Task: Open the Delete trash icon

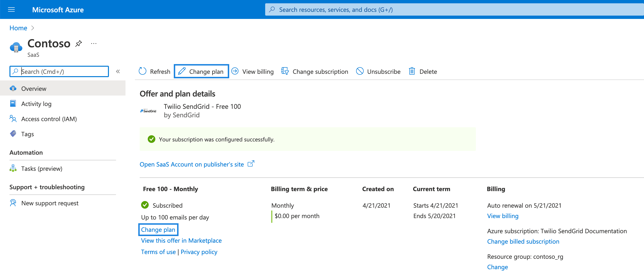Action: 411,71
